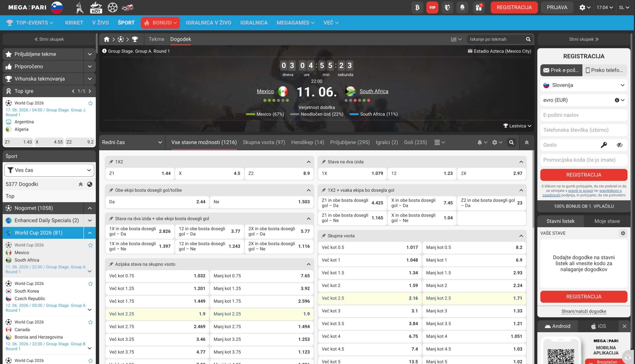Collapse the 1X2 market section

[309, 162]
